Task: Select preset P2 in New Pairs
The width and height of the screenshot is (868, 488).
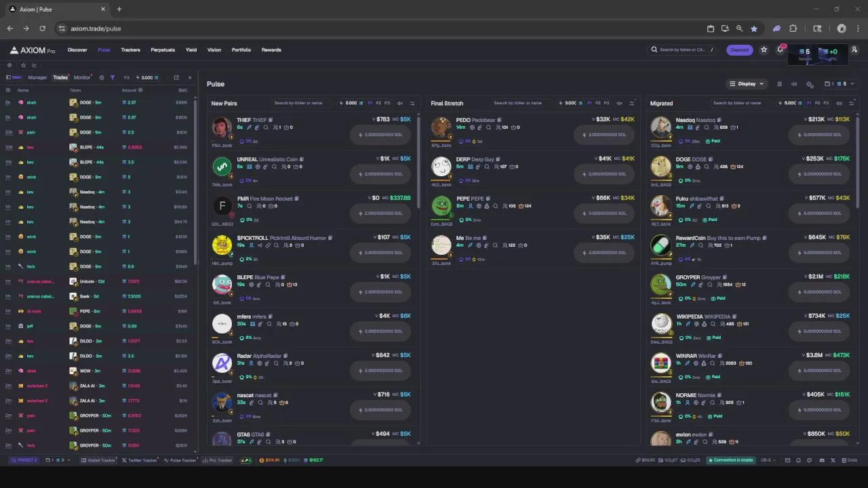Action: 378,103
